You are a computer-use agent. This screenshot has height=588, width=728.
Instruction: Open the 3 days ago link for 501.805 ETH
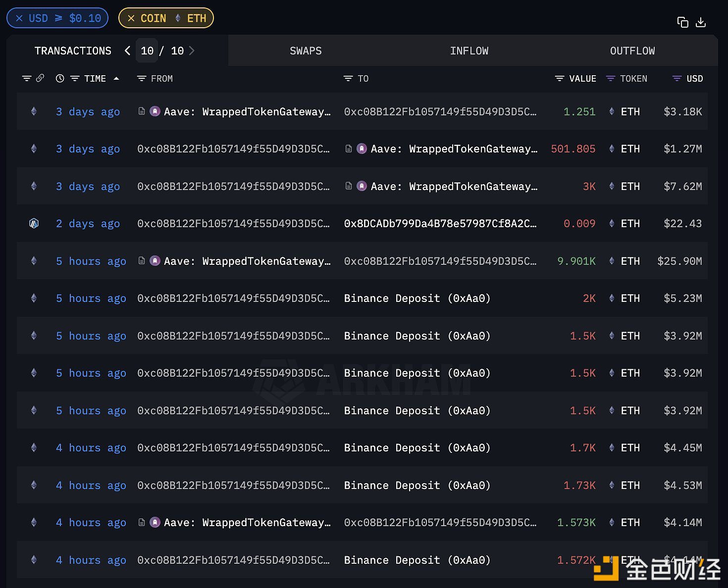point(88,149)
